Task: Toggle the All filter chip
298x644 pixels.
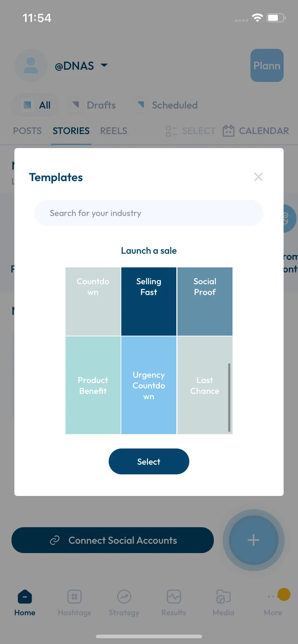Action: pyautogui.click(x=36, y=105)
